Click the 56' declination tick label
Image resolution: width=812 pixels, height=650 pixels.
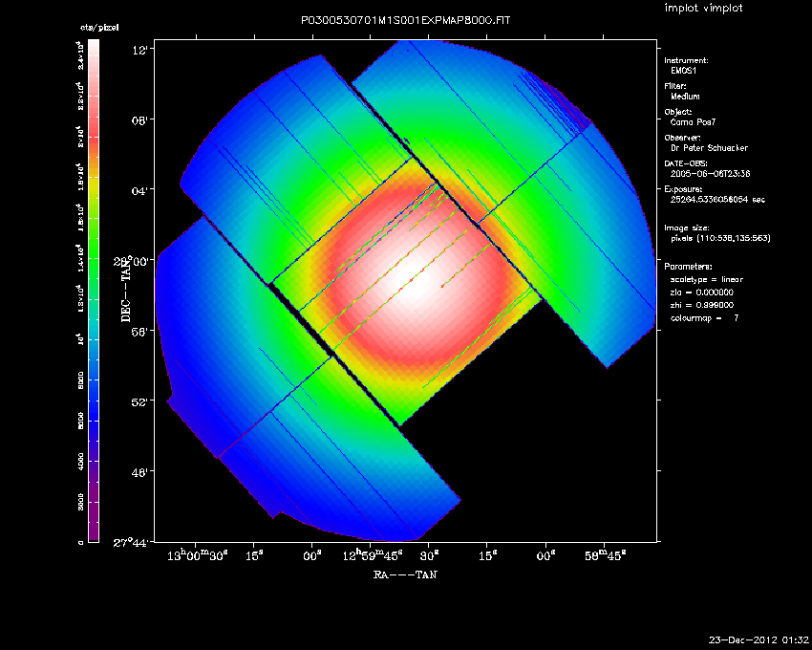click(x=142, y=331)
